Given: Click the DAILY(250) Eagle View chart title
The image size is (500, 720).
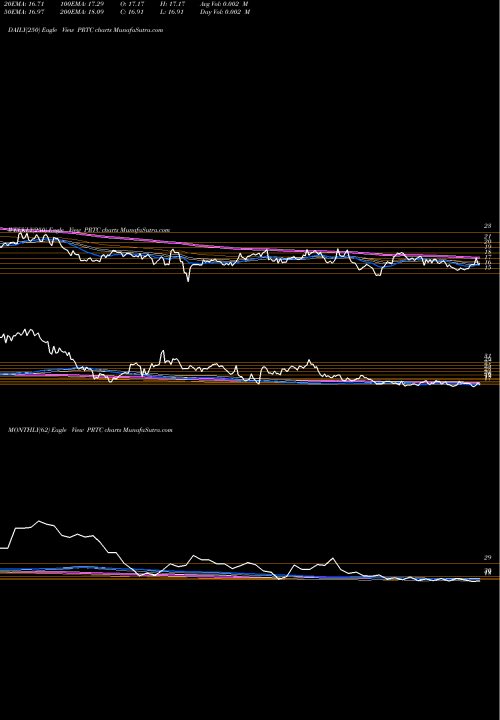Looking at the screenshot, I should (x=85, y=30).
